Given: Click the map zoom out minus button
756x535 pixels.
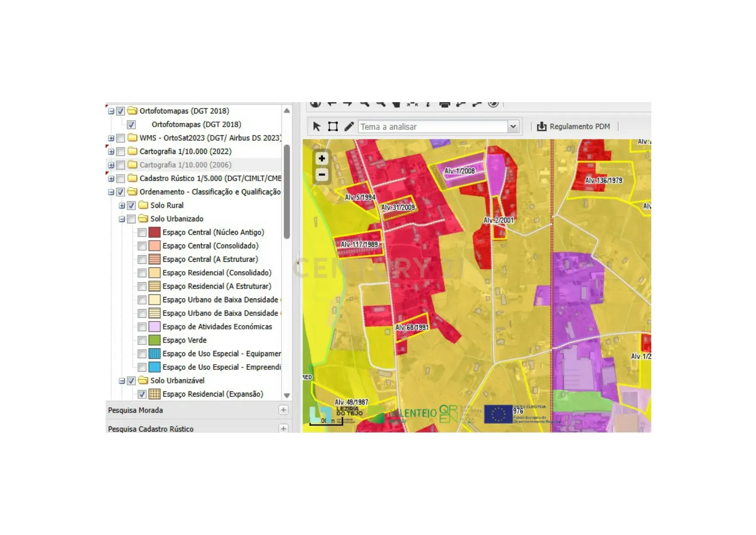Looking at the screenshot, I should tap(322, 175).
